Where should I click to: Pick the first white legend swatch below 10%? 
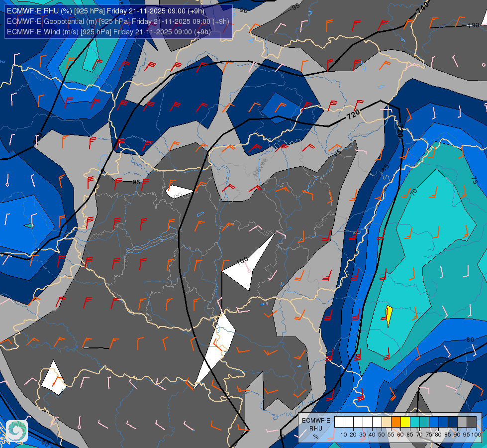tap(339, 422)
